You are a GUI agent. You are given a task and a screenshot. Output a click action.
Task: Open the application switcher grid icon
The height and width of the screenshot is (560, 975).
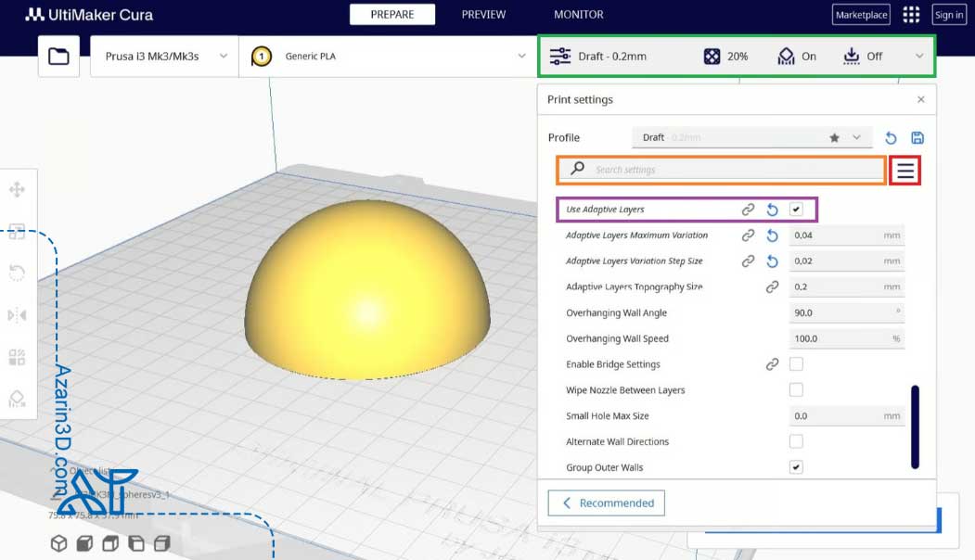click(x=911, y=14)
